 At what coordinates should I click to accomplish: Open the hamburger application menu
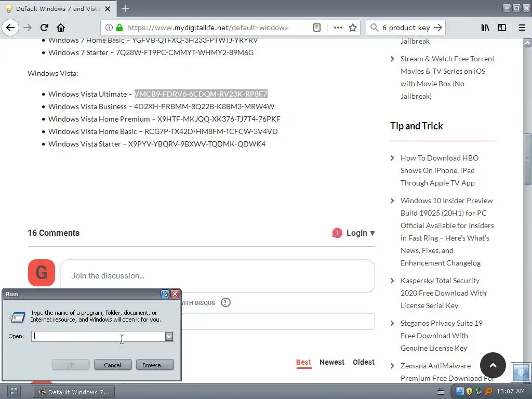(x=522, y=28)
